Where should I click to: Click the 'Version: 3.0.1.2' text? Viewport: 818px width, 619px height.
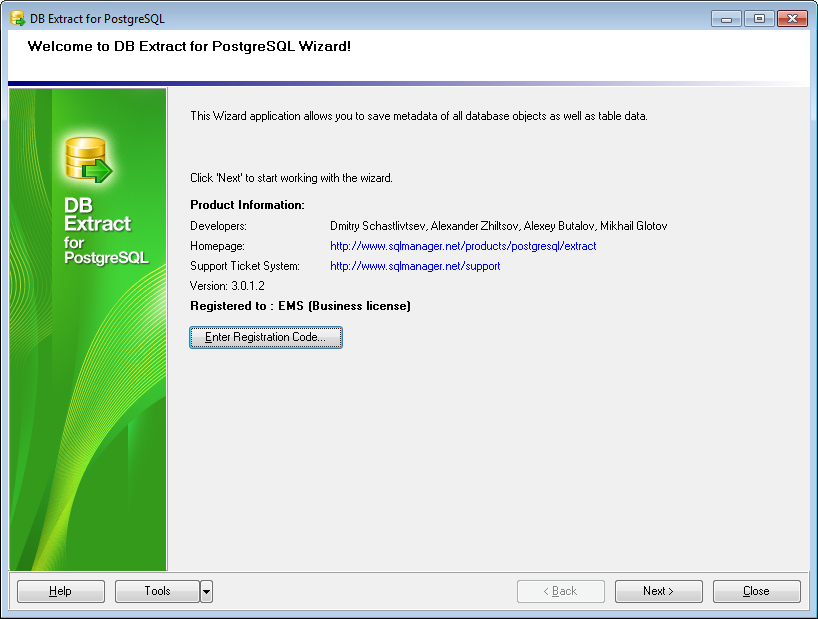coord(227,286)
